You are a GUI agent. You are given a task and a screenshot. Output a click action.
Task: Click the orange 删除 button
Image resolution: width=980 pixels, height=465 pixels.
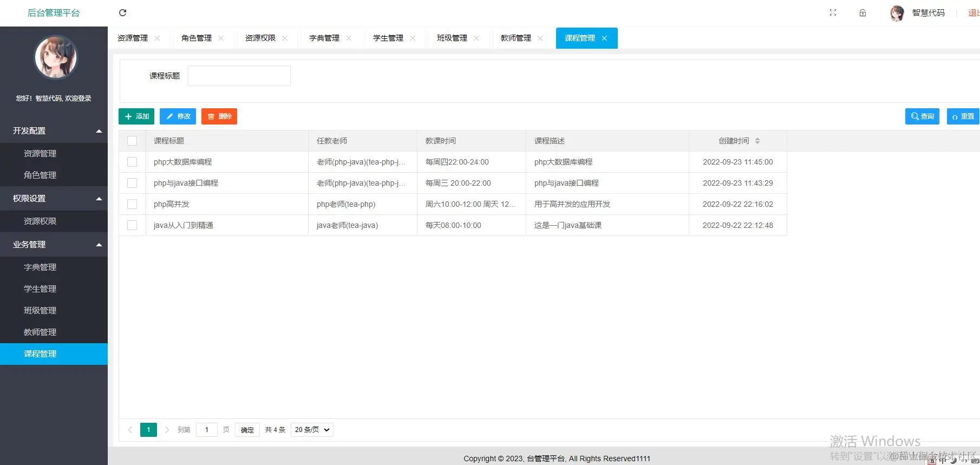coord(219,116)
